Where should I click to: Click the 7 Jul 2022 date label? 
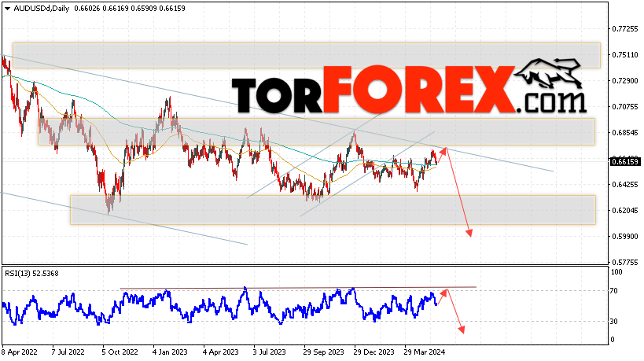68,352
